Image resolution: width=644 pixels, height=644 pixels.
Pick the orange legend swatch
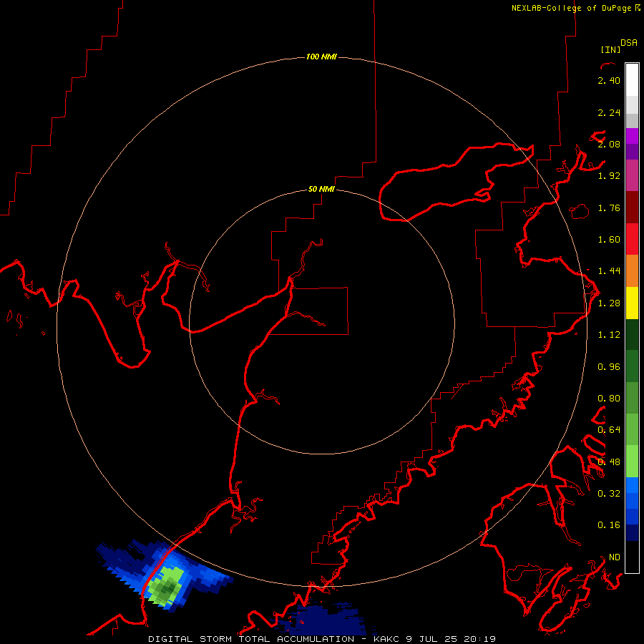(x=632, y=271)
